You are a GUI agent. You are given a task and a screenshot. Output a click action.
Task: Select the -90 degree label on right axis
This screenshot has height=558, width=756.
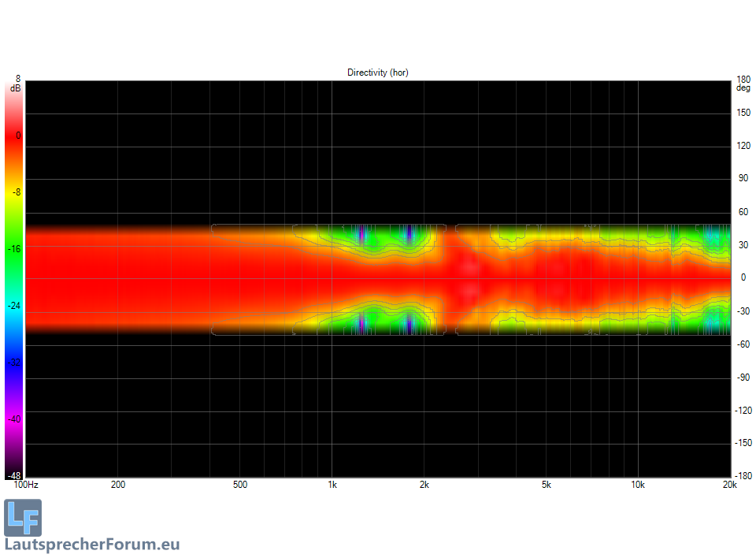click(742, 378)
